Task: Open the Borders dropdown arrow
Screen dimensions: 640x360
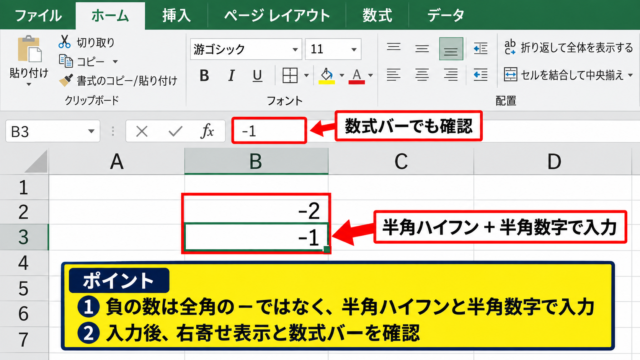Action: (306, 76)
